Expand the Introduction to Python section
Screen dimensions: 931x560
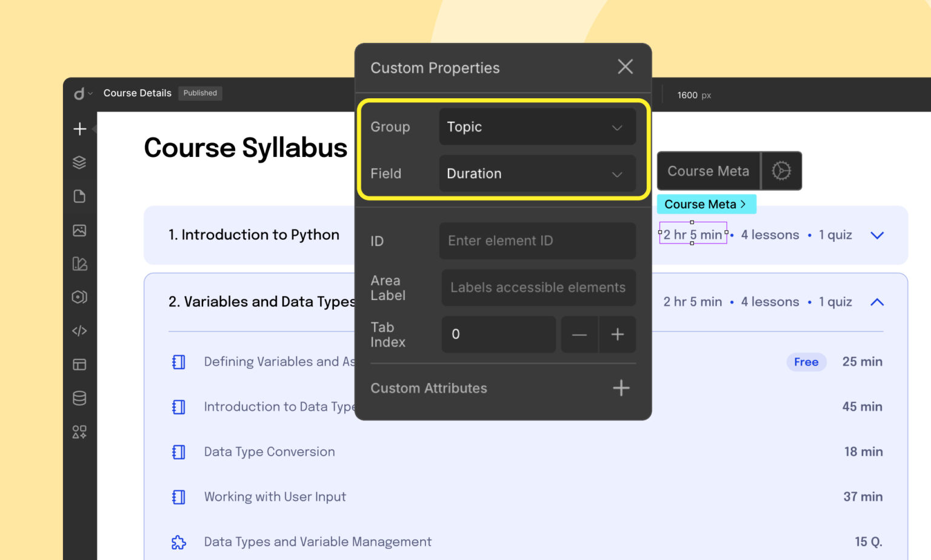[877, 235]
